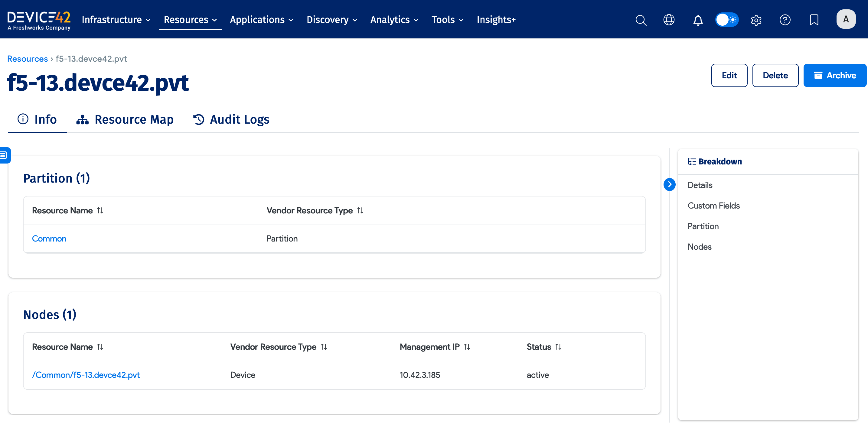Toggle sort order on Management IP column
Screen dimensions: 868x428
[467, 346]
